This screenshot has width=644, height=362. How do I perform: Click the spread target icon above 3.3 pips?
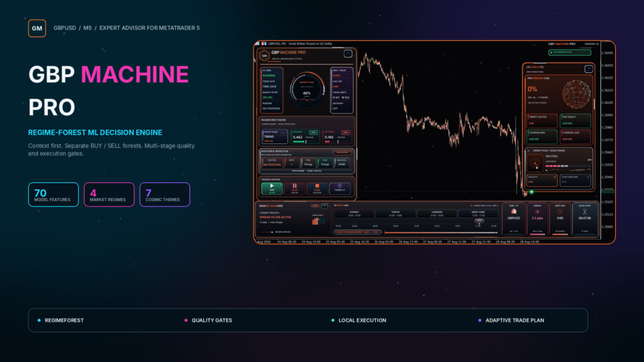(537, 212)
